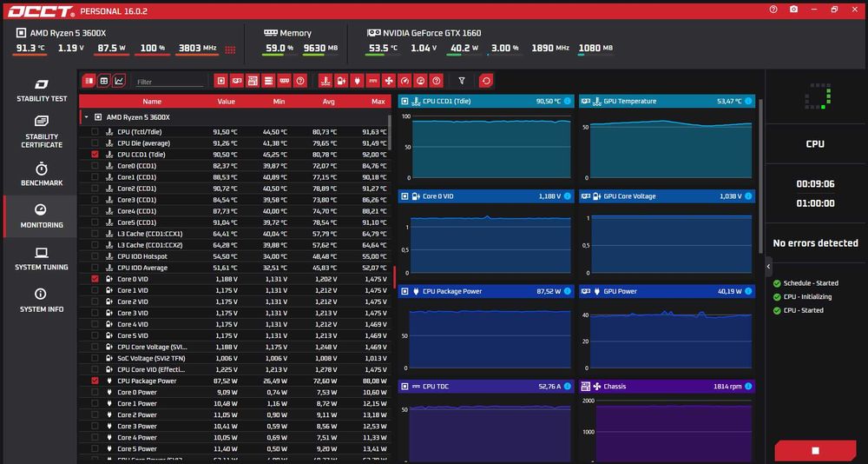
Task: Check the Core 0 Power checkbox
Action: 95,393
